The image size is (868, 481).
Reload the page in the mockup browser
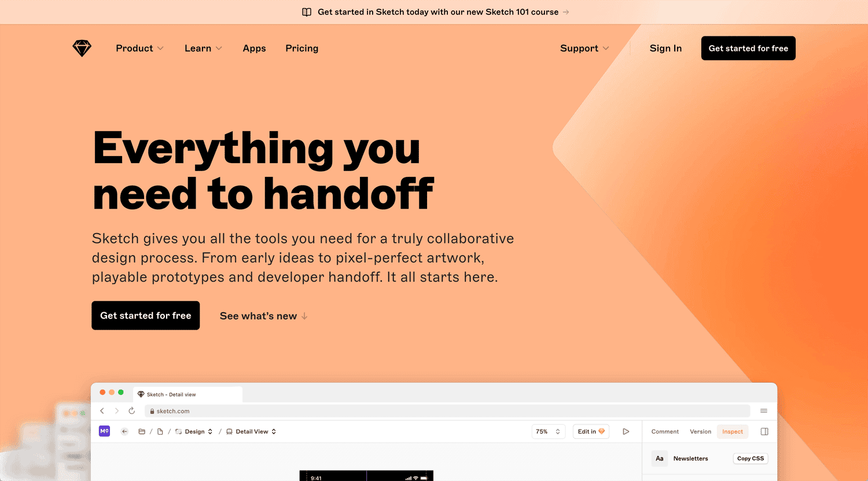(132, 411)
